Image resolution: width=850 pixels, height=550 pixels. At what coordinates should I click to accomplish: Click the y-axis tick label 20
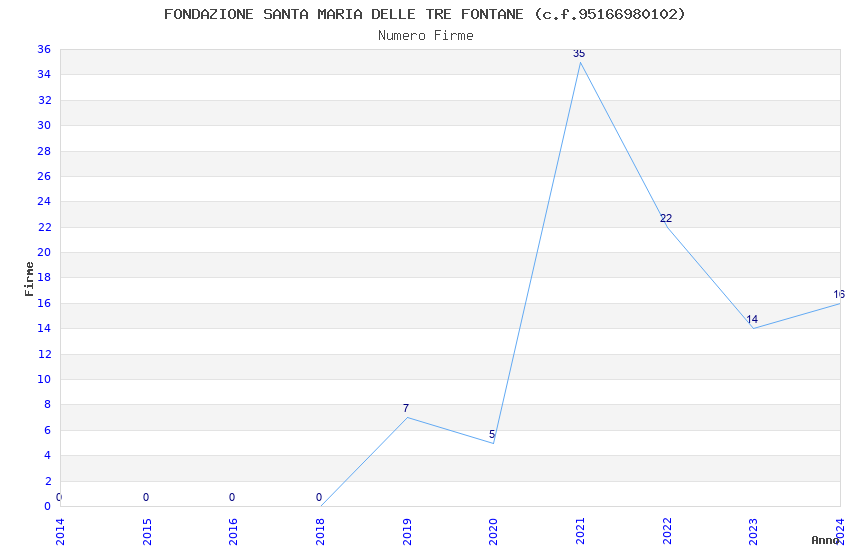(x=44, y=252)
